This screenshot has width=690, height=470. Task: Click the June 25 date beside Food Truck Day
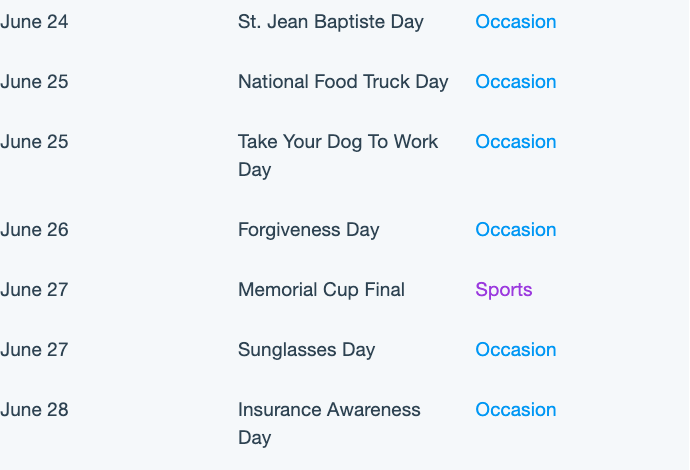click(34, 82)
